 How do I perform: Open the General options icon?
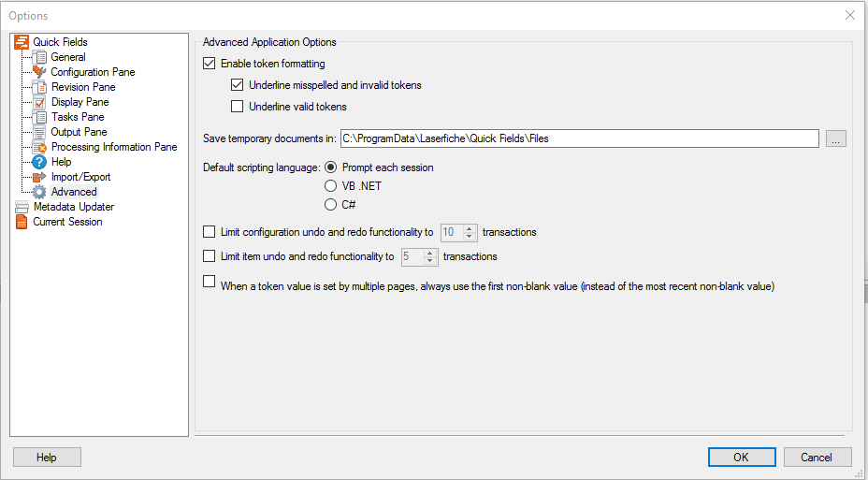click(x=39, y=57)
